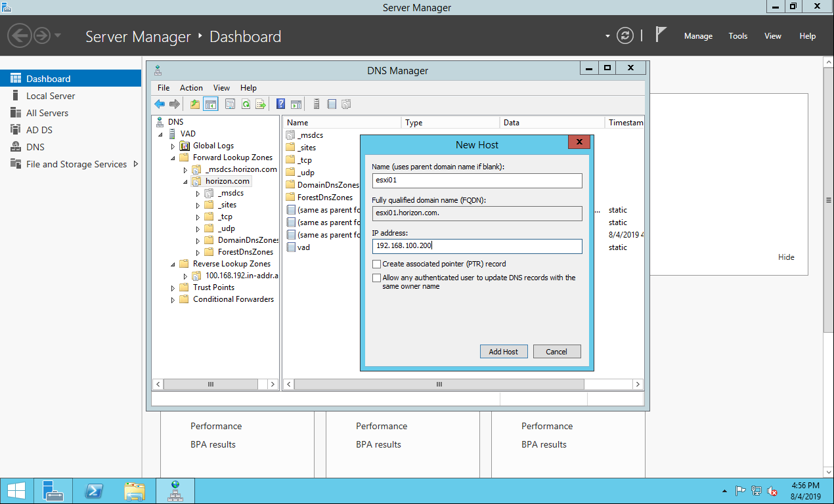
Task: Click the Export List toolbar icon
Action: pos(261,104)
